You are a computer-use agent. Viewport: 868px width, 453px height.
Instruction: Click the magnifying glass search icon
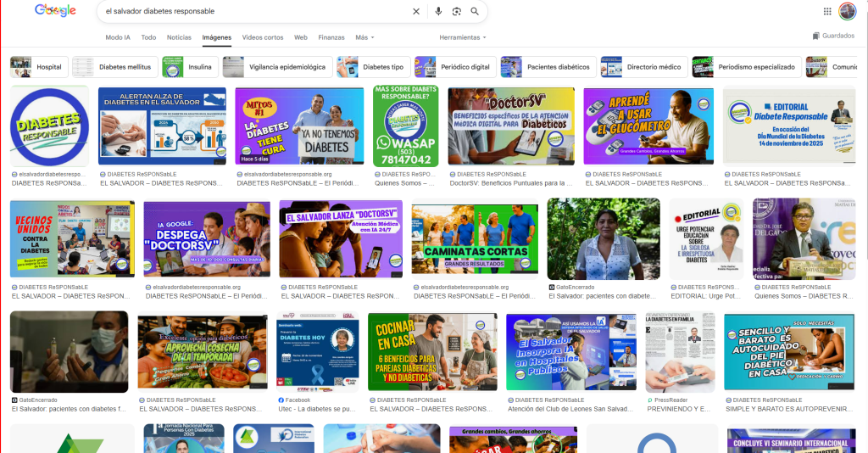475,11
